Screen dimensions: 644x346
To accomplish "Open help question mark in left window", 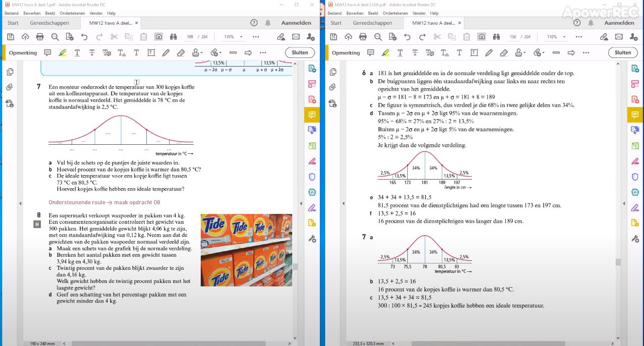I will point(254,23).
